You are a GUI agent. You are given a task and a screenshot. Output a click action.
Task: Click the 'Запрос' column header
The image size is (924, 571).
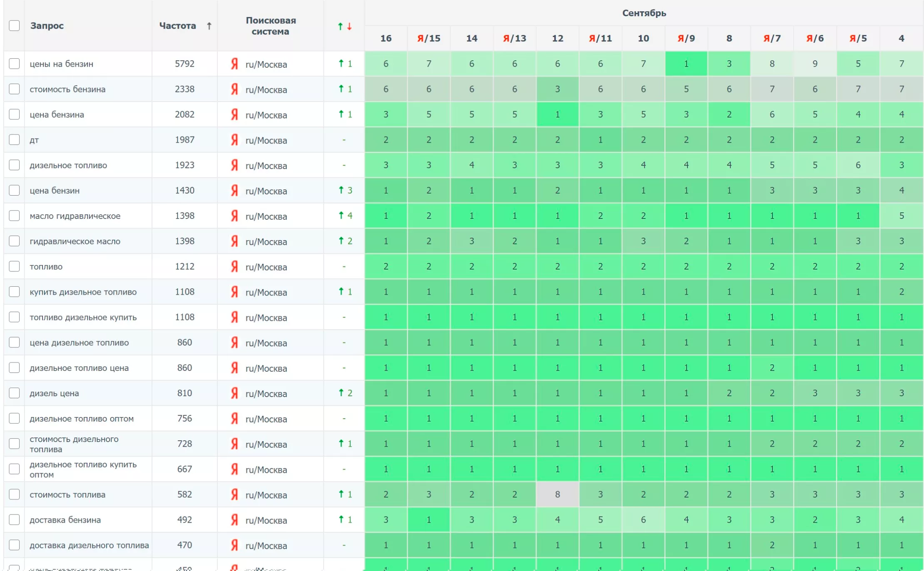point(47,26)
